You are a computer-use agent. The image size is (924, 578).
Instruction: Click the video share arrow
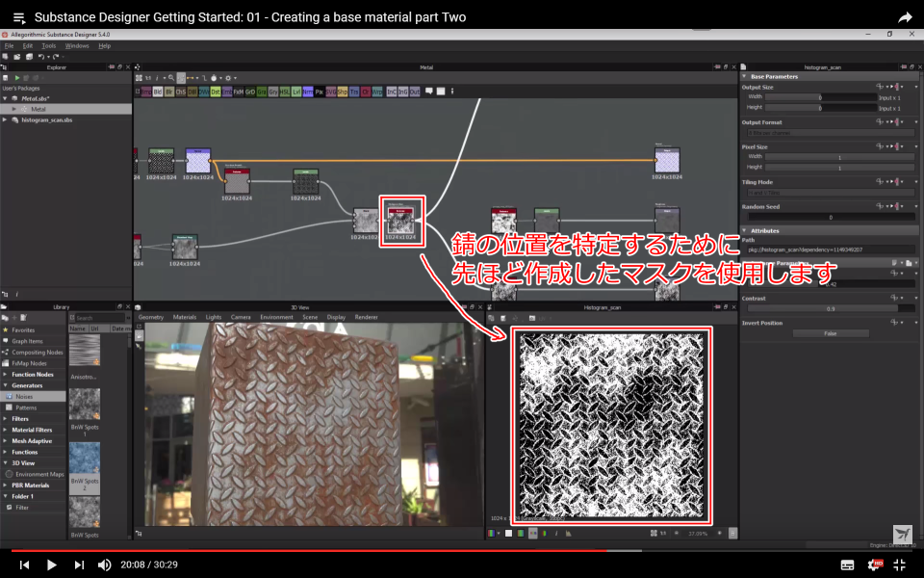[x=905, y=17]
